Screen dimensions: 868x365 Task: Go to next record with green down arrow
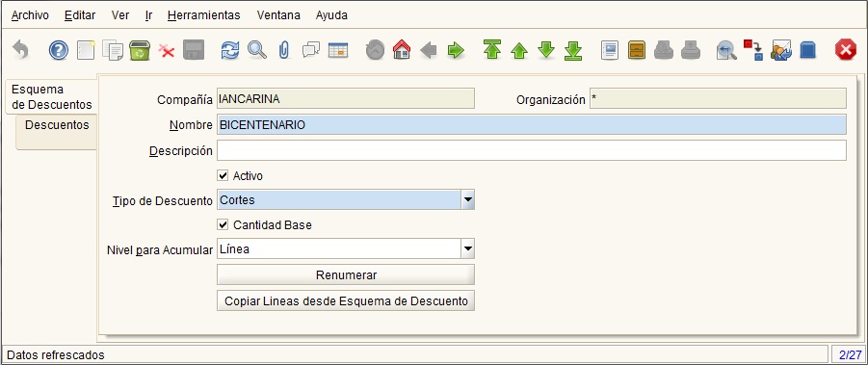546,50
